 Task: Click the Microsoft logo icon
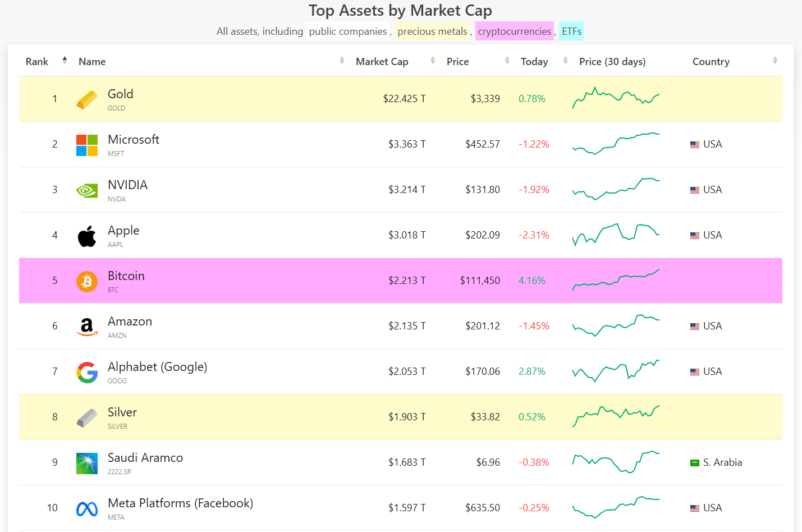click(87, 145)
